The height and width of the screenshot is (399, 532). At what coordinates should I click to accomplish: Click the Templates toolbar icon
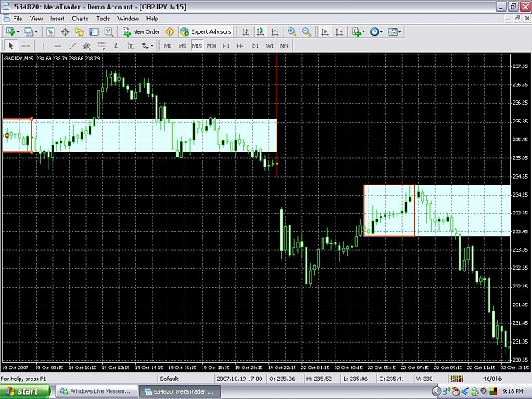[392, 31]
